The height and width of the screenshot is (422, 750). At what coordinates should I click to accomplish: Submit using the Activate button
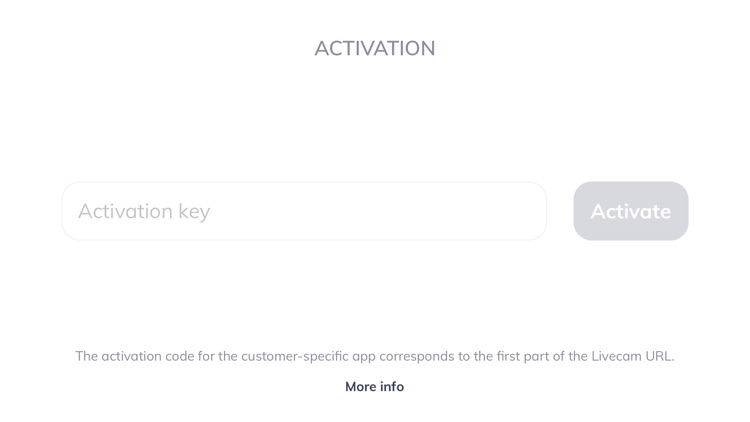tap(630, 211)
